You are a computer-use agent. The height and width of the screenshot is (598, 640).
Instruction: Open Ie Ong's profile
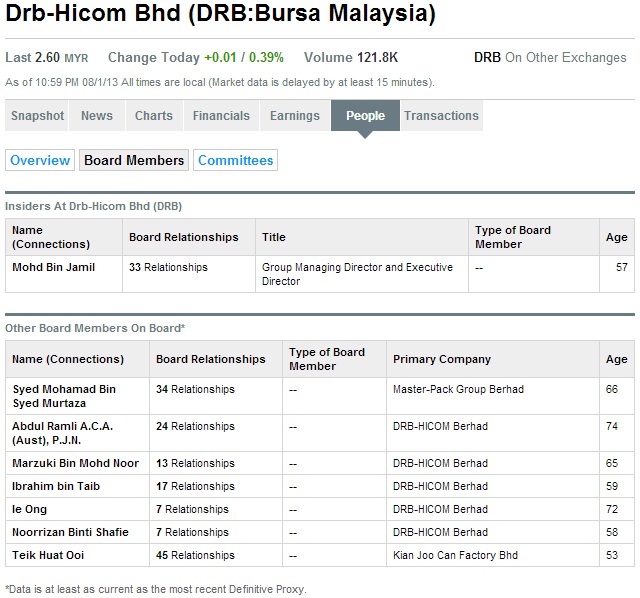29,509
